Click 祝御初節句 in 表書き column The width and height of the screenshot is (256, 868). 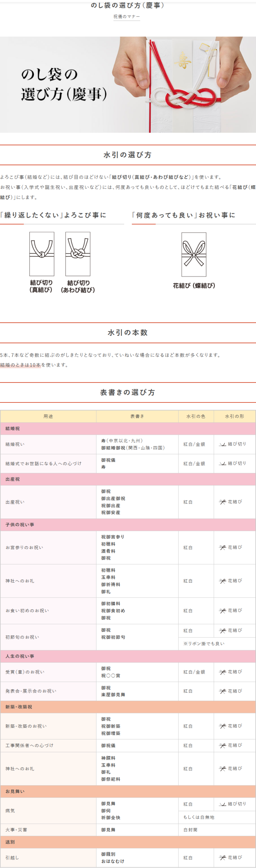pyautogui.click(x=113, y=637)
